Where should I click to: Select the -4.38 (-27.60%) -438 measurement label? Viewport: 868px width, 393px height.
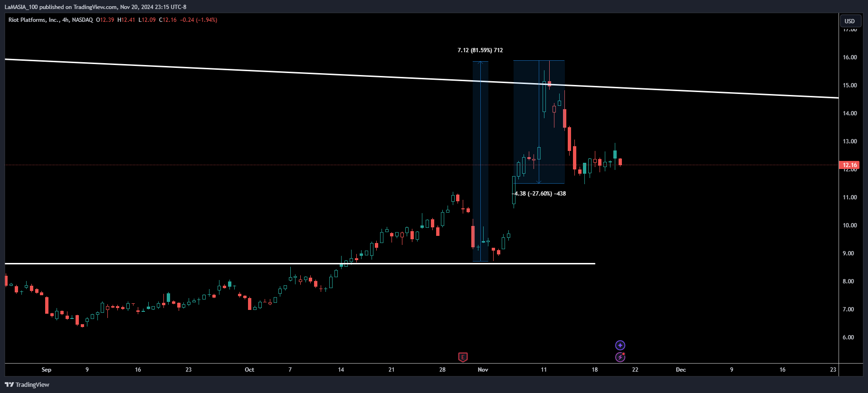[x=540, y=194]
